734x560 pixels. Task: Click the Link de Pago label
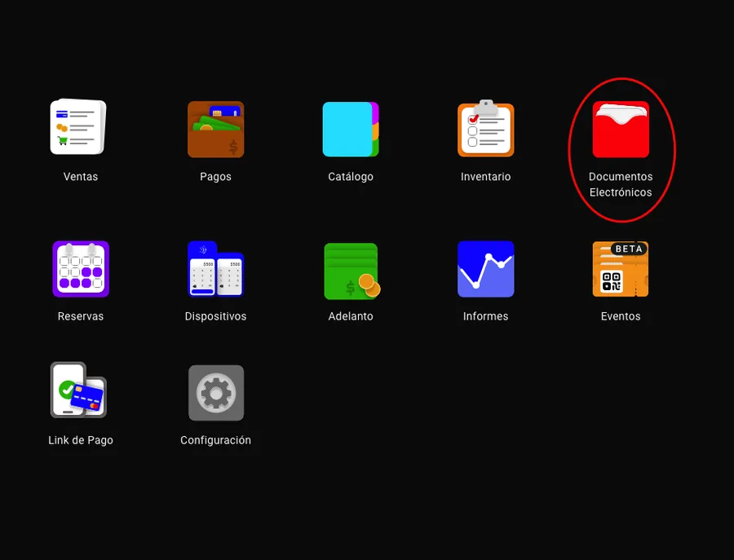(81, 440)
